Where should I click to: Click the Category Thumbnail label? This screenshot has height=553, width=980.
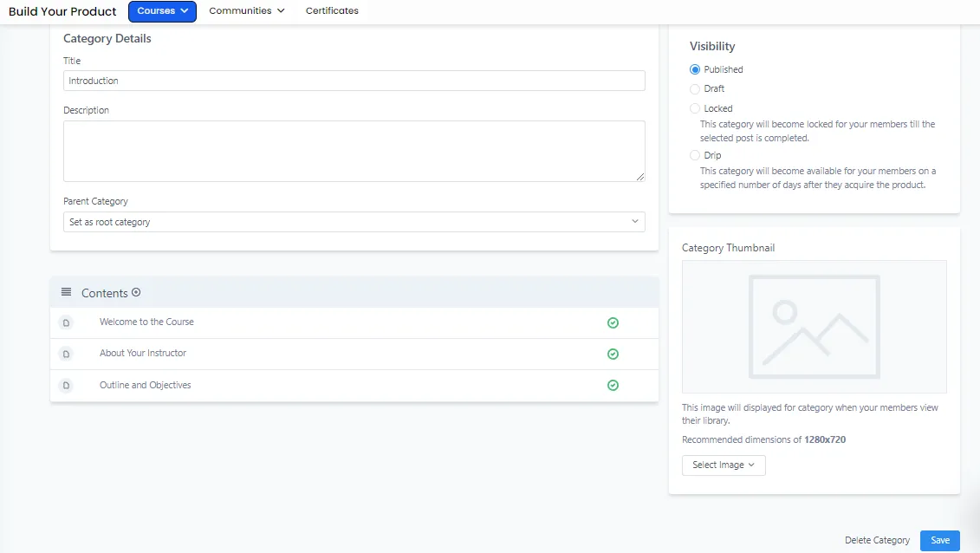[x=728, y=248]
